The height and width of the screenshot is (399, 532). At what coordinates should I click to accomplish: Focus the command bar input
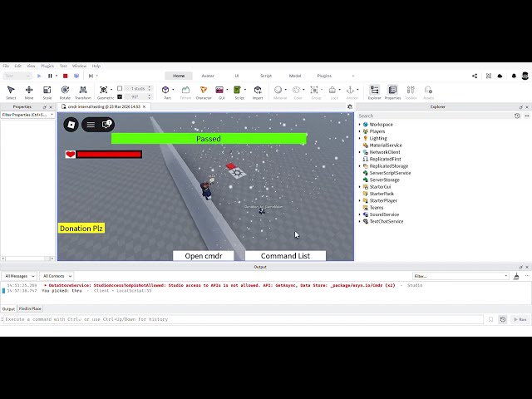pos(244,319)
